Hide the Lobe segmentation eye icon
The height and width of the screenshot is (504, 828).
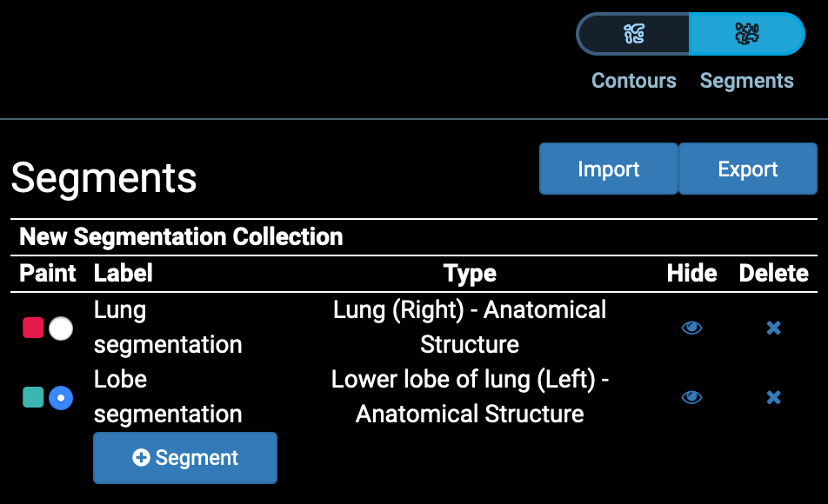coord(691,397)
